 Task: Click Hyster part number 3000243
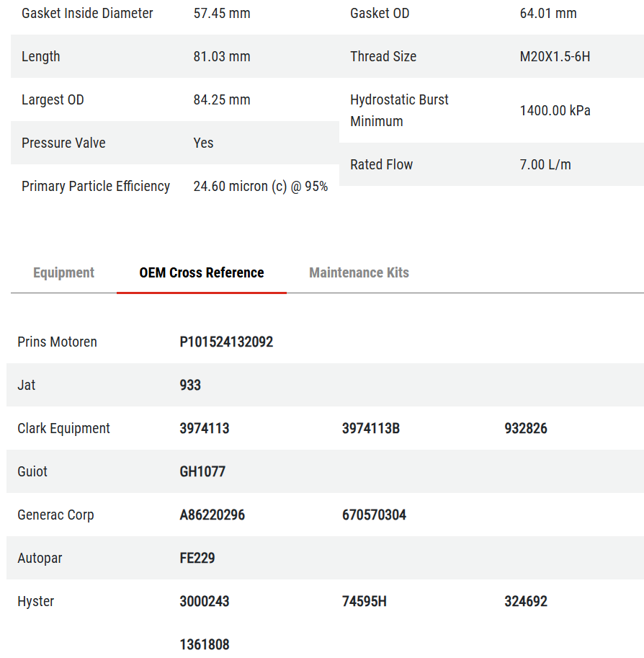(x=205, y=601)
